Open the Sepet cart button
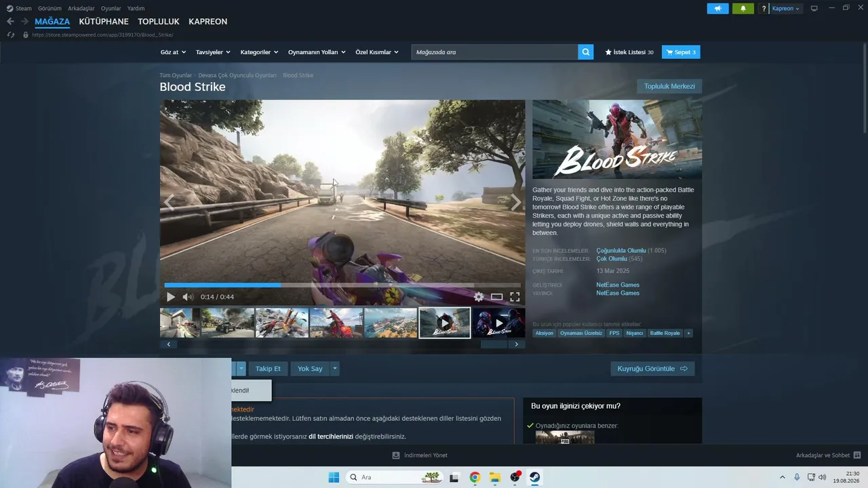Viewport: 868px width, 488px height. point(681,52)
